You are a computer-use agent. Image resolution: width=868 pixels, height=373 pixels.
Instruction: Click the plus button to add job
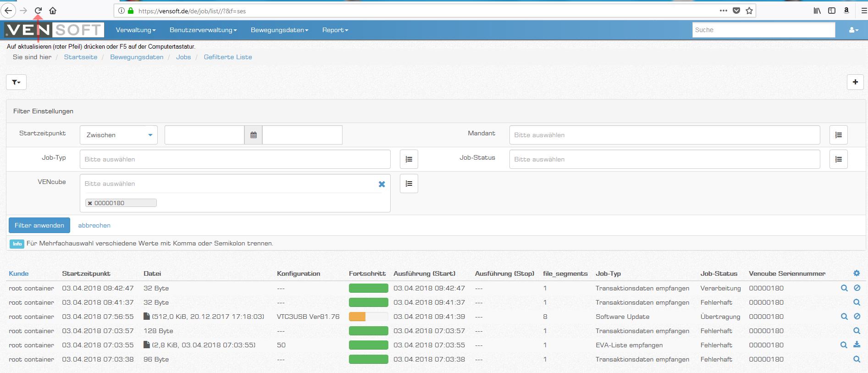pyautogui.click(x=855, y=82)
